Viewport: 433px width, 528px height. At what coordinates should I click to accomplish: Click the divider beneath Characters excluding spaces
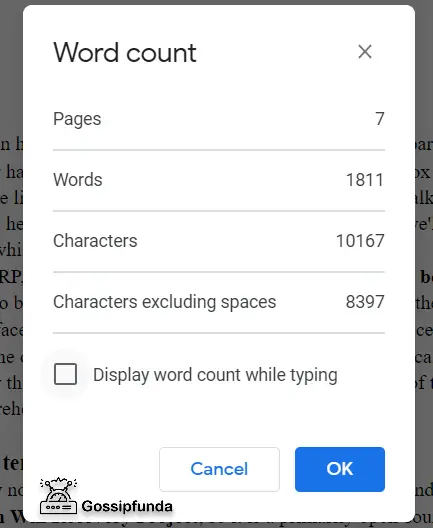[219, 333]
